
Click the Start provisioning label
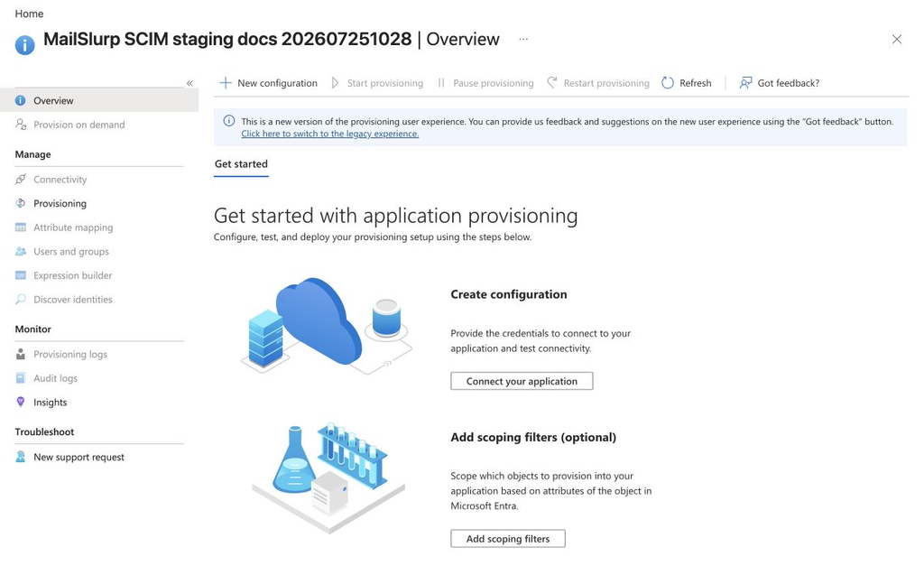[x=384, y=83]
